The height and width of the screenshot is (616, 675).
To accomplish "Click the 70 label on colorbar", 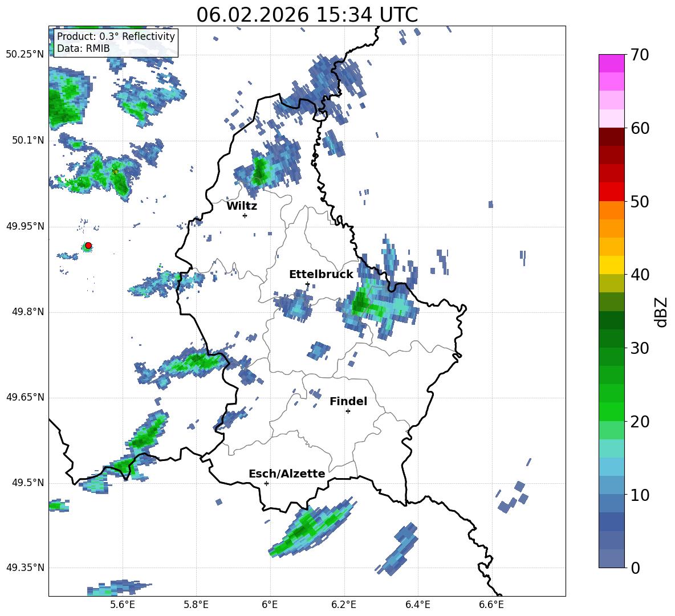I will [640, 55].
